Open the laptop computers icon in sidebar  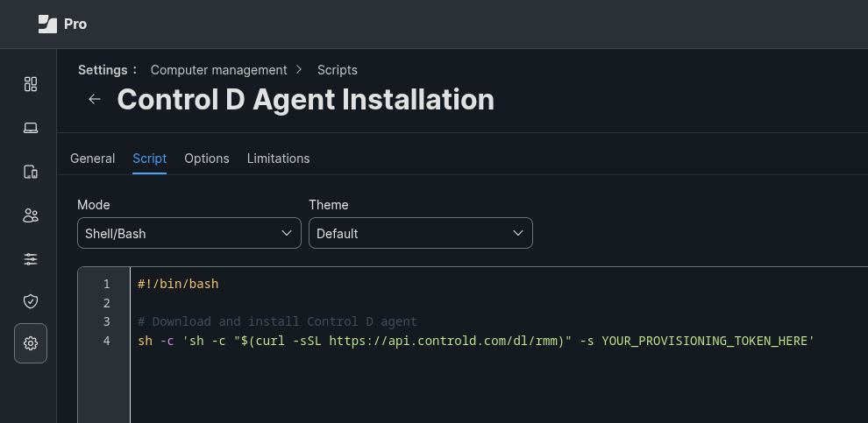point(31,128)
